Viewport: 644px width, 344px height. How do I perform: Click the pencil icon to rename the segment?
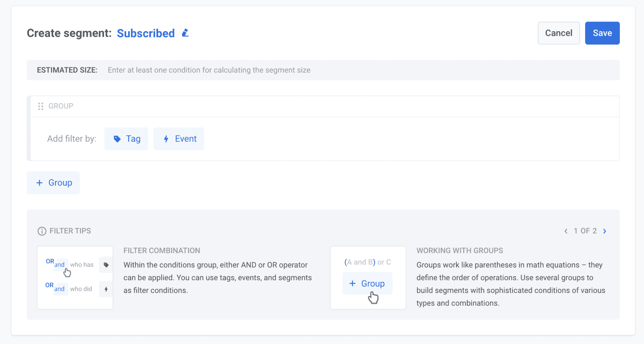pyautogui.click(x=185, y=33)
